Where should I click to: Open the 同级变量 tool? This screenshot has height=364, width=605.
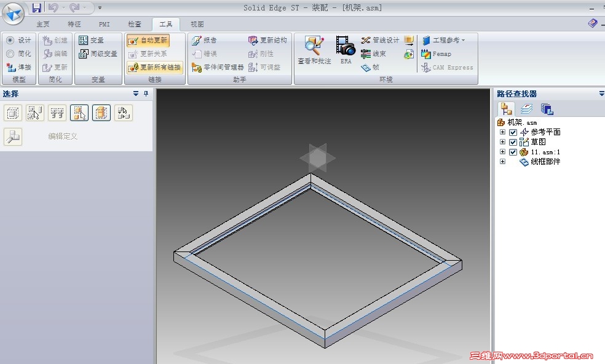(x=98, y=53)
